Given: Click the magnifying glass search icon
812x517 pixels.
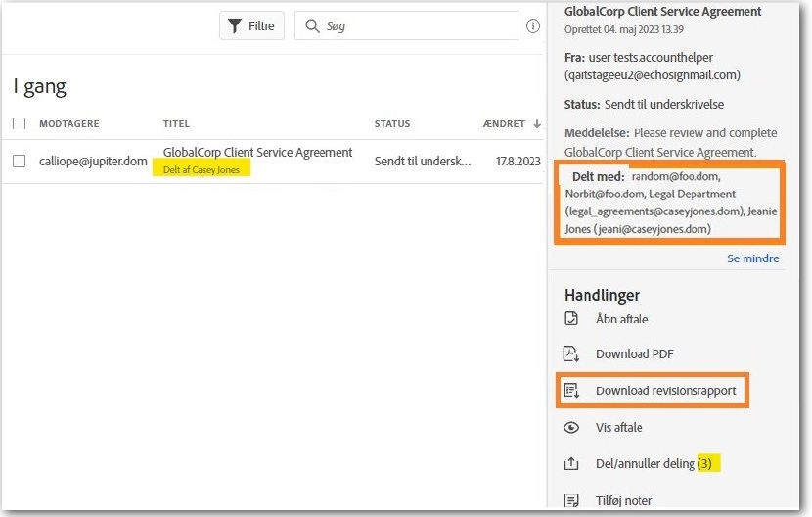Looking at the screenshot, I should point(312,26).
